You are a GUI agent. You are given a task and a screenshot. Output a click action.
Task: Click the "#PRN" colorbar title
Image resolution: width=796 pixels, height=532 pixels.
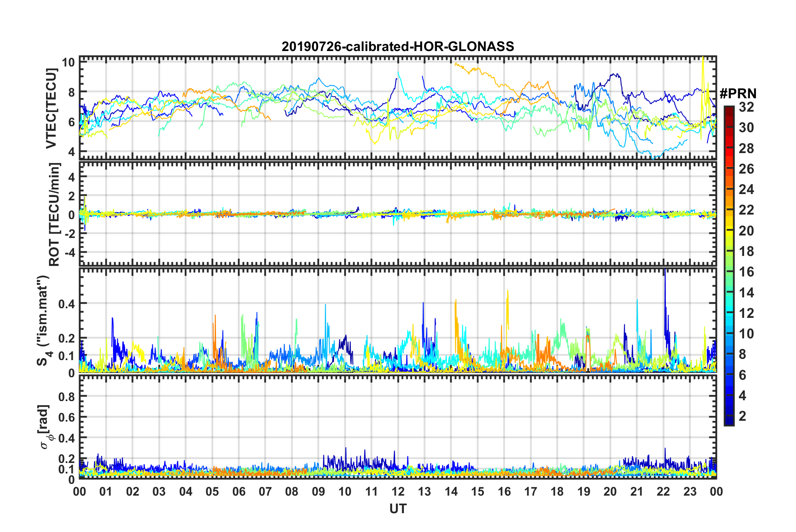pyautogui.click(x=738, y=94)
